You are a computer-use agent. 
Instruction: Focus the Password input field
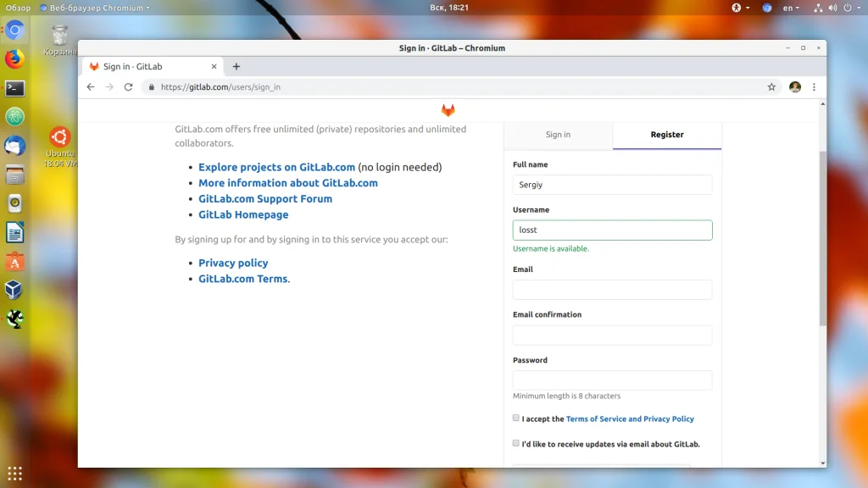tap(612, 380)
